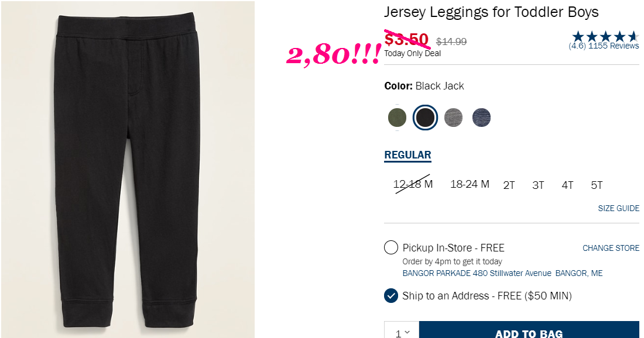Pick the heather gray color swatch
The image size is (644, 338).
click(x=453, y=118)
